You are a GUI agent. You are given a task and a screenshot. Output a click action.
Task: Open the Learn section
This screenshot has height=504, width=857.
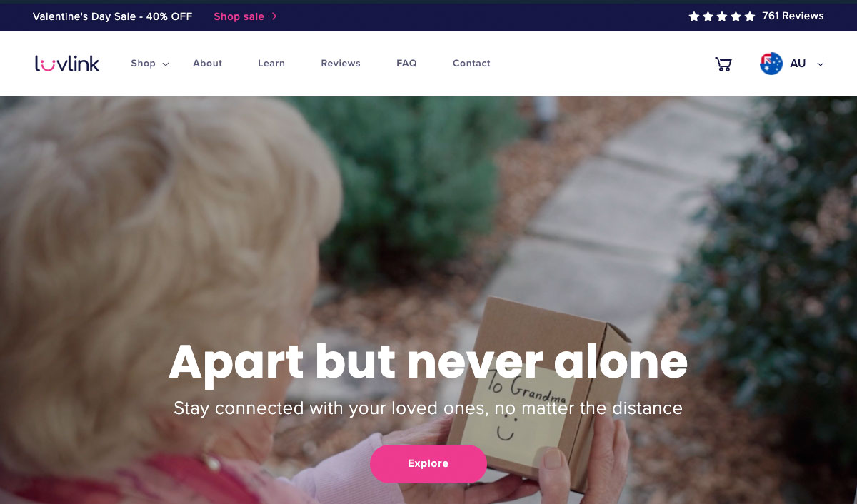tap(271, 64)
